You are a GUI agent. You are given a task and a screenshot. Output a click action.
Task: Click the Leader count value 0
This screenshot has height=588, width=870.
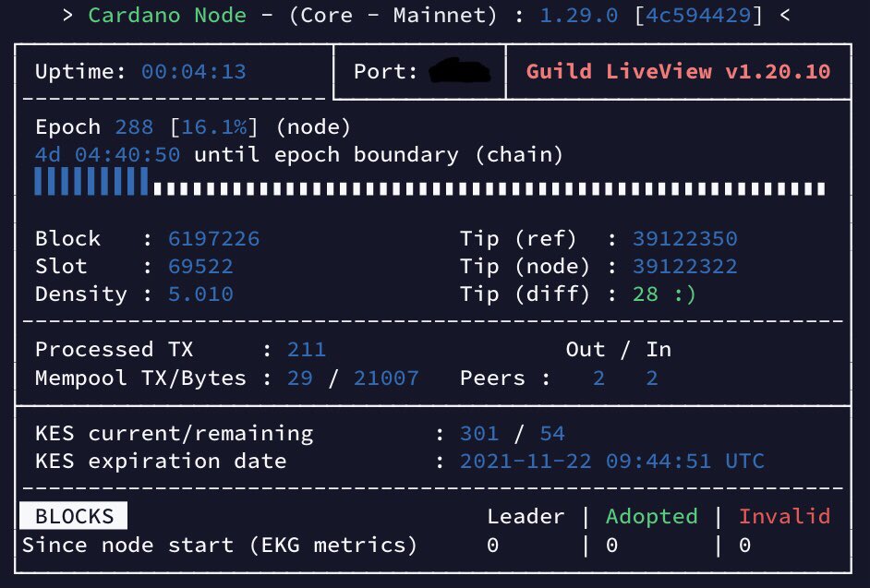[492, 546]
